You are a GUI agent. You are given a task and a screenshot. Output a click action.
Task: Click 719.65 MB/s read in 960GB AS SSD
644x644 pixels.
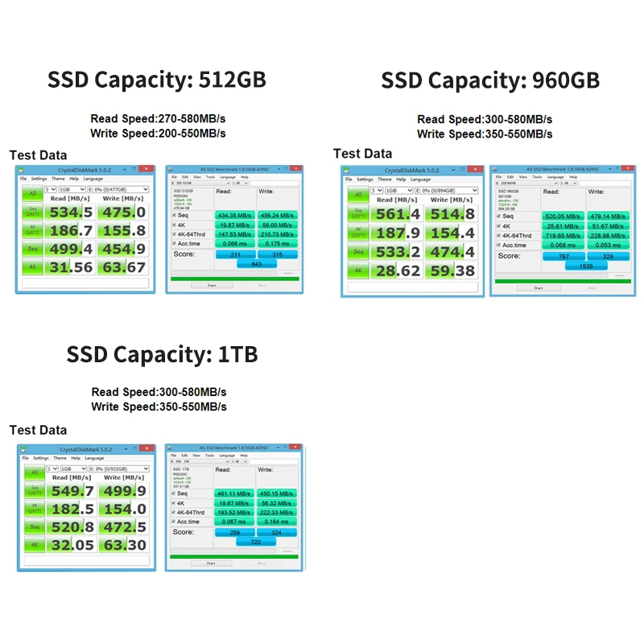click(563, 236)
